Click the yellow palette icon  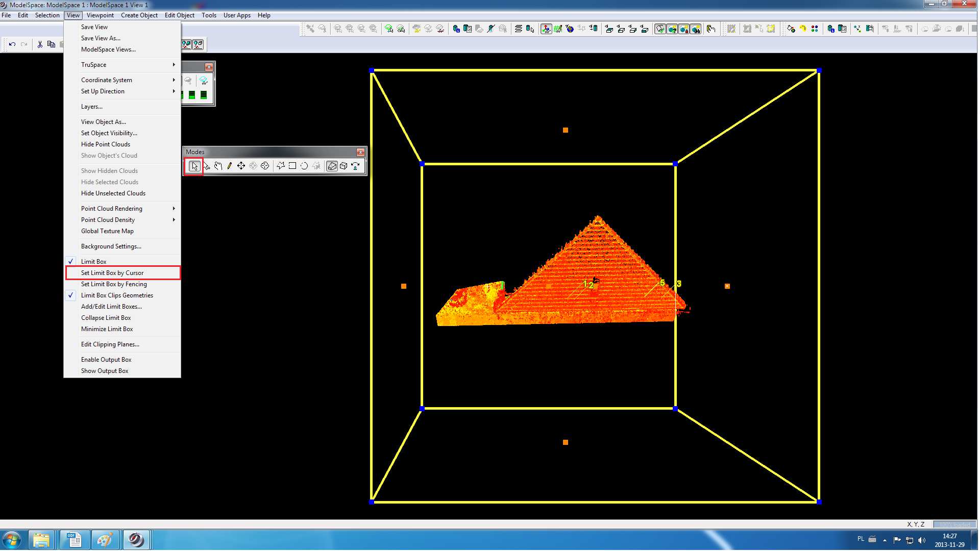tap(803, 29)
